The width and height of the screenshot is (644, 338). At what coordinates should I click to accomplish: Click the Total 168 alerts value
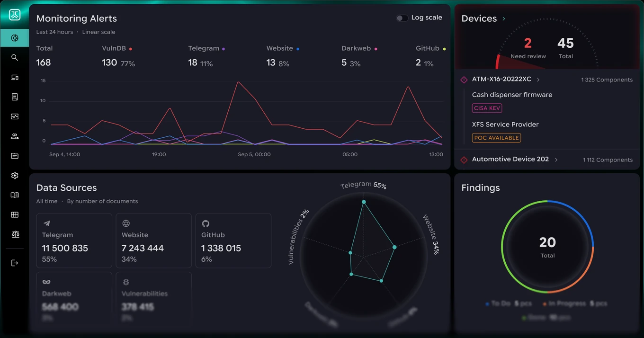tap(44, 62)
